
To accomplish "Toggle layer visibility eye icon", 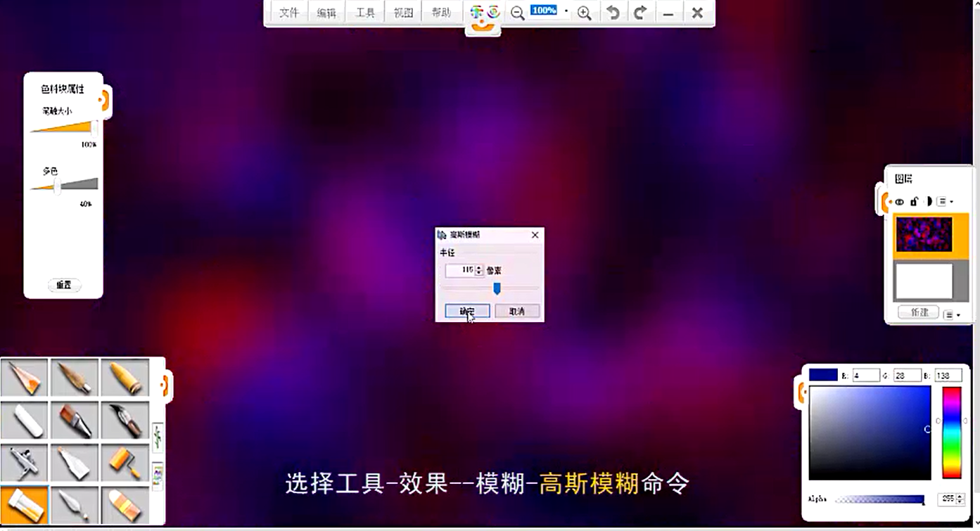I will (x=899, y=202).
